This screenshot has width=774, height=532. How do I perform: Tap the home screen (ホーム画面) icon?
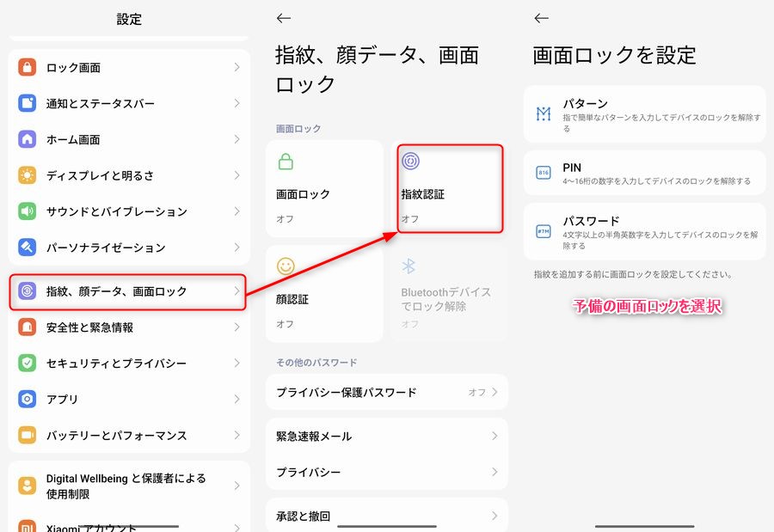28,139
